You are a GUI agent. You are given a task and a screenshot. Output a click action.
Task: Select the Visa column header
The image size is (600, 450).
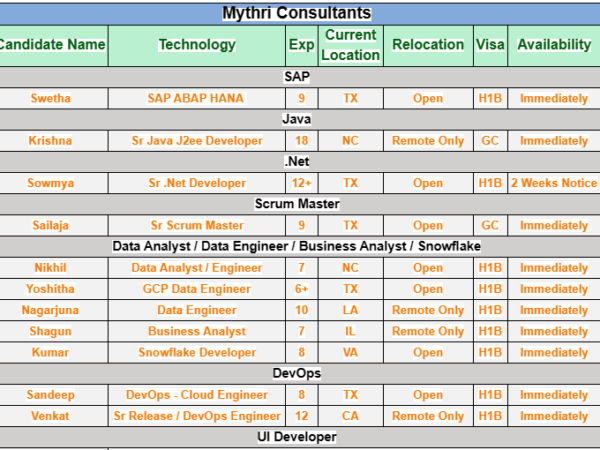490,45
